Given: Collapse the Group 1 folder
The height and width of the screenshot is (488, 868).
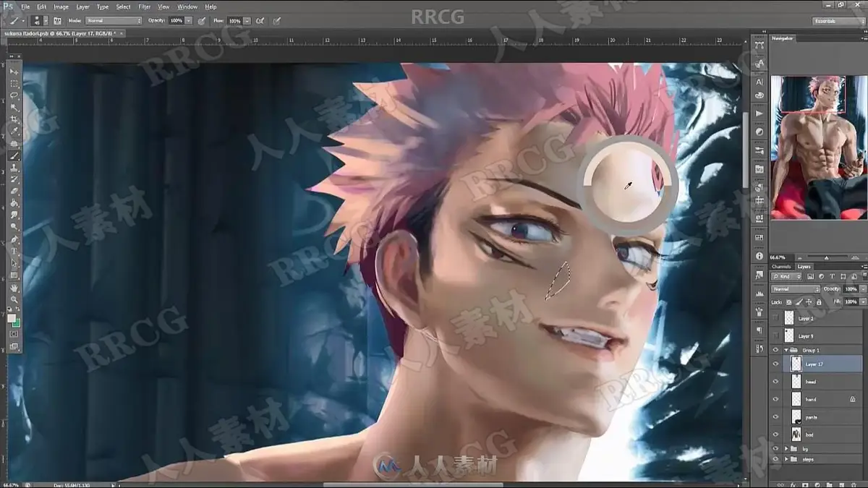Looking at the screenshot, I should pos(786,350).
